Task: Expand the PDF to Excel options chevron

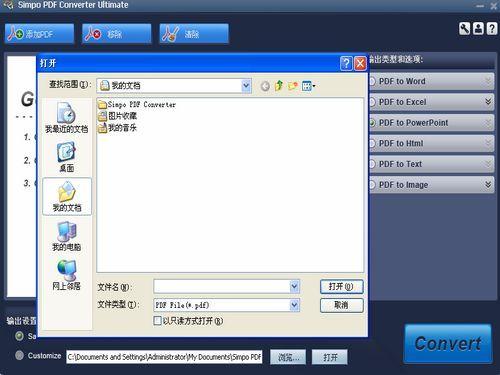Action: (x=488, y=101)
